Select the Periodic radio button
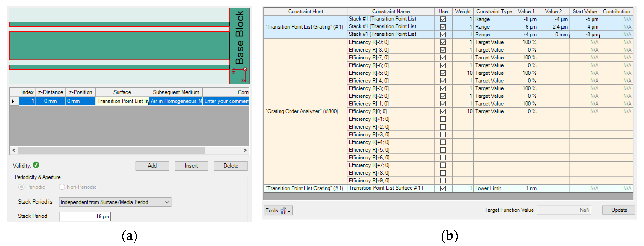 click(22, 187)
